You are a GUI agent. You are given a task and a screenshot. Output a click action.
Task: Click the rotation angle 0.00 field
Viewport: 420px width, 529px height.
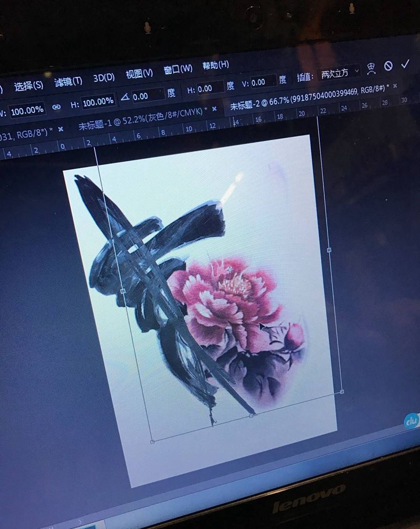click(x=146, y=96)
